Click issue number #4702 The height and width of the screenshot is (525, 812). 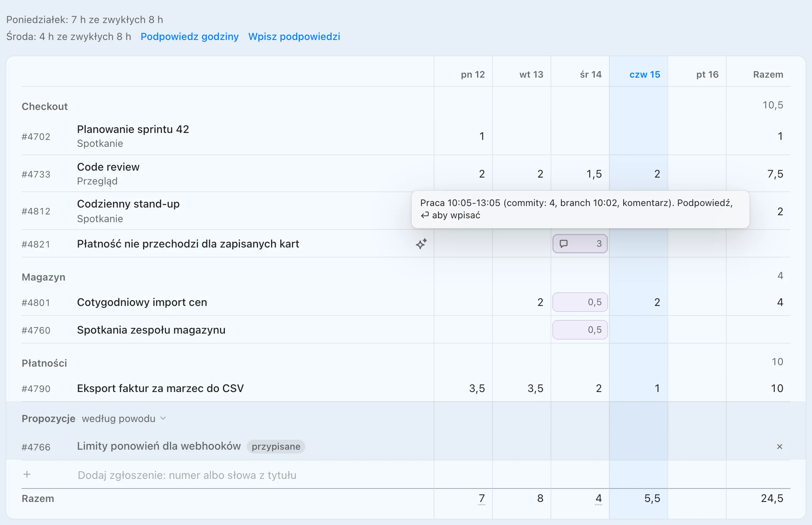pos(36,137)
